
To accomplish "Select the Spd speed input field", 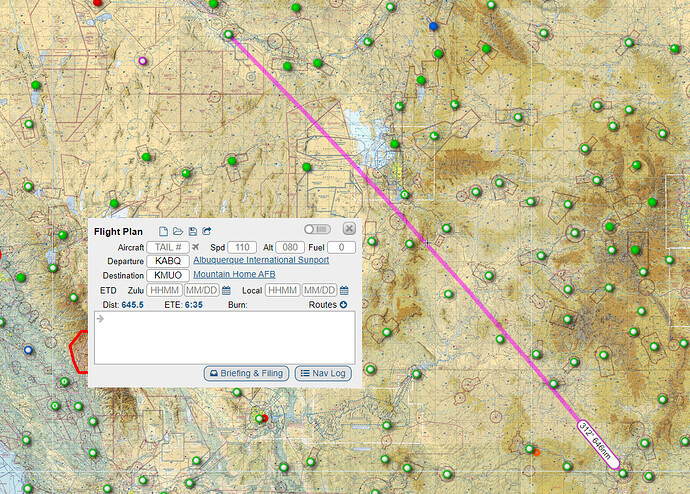I will pyautogui.click(x=241, y=247).
